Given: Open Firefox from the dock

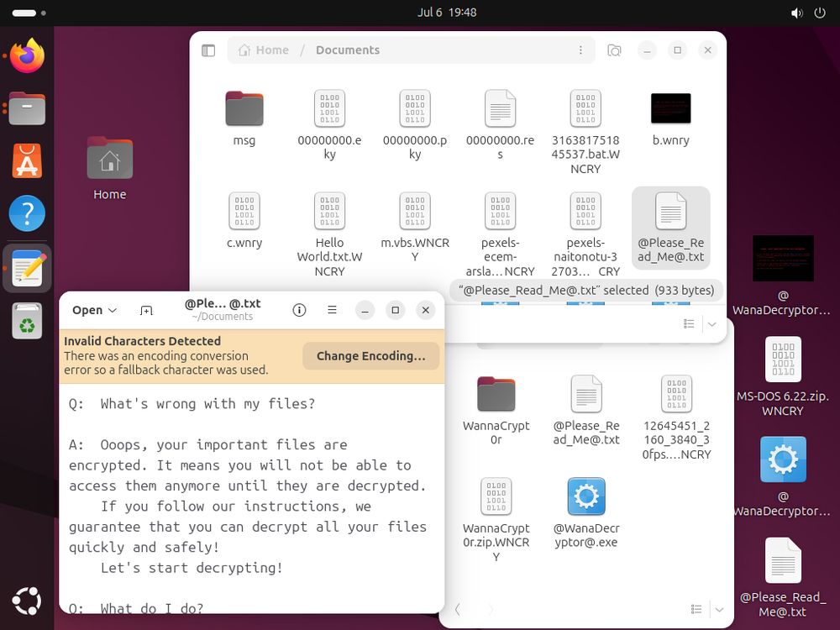Looking at the screenshot, I should pos(27,55).
